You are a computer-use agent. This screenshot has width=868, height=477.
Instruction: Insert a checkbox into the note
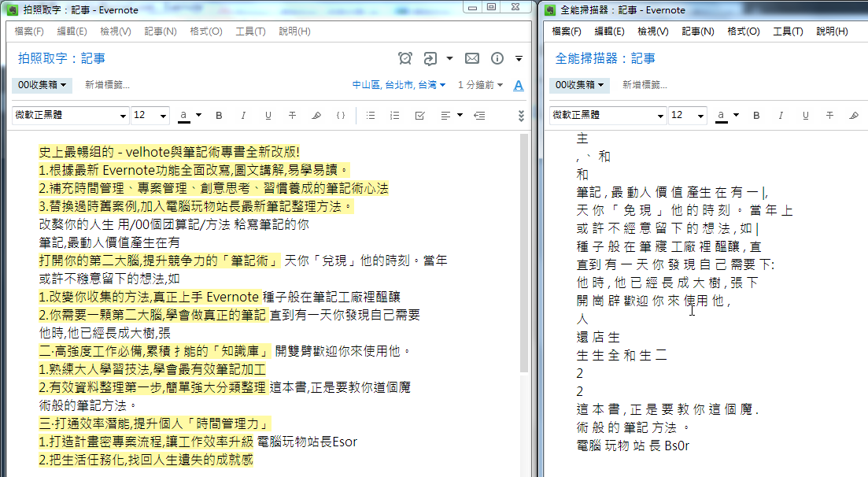coord(419,115)
